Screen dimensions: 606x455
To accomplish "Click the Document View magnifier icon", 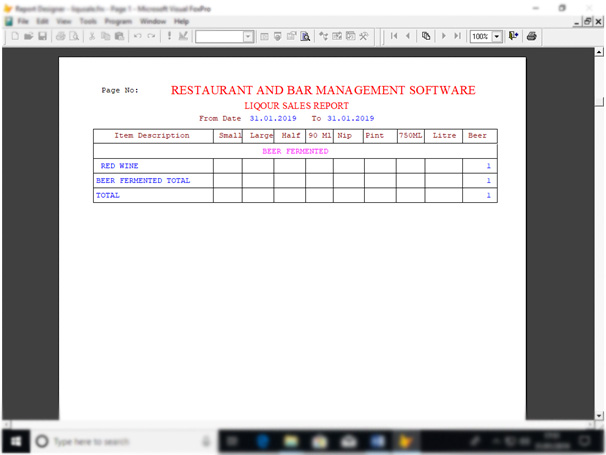I will (305, 36).
